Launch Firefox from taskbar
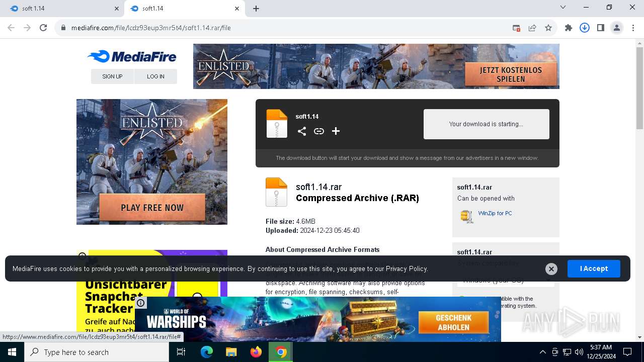The width and height of the screenshot is (644, 362). (256, 352)
